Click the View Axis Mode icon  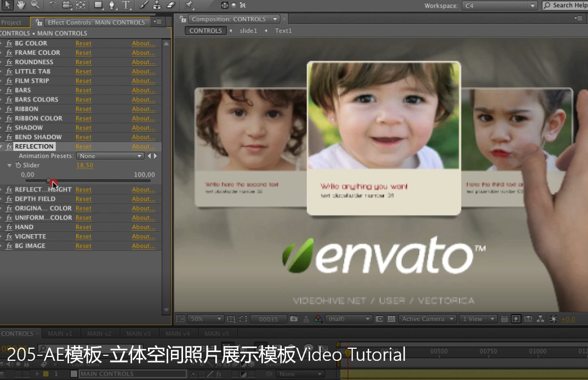pyautogui.click(x=243, y=5)
